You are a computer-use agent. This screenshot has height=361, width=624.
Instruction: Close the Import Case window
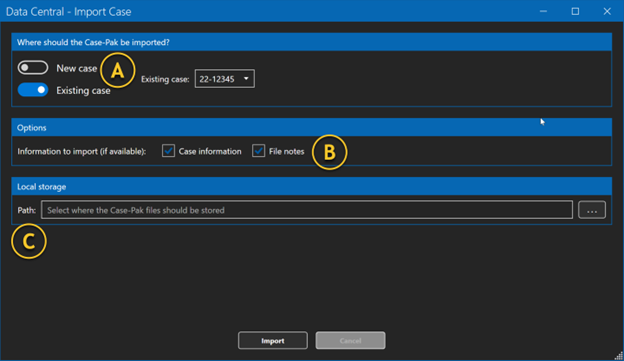pos(607,11)
